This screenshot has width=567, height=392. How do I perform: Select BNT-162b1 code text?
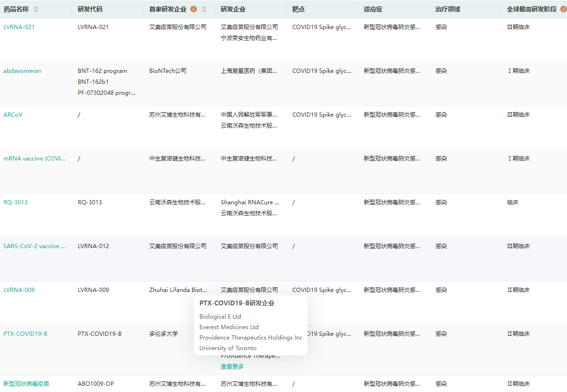point(93,81)
